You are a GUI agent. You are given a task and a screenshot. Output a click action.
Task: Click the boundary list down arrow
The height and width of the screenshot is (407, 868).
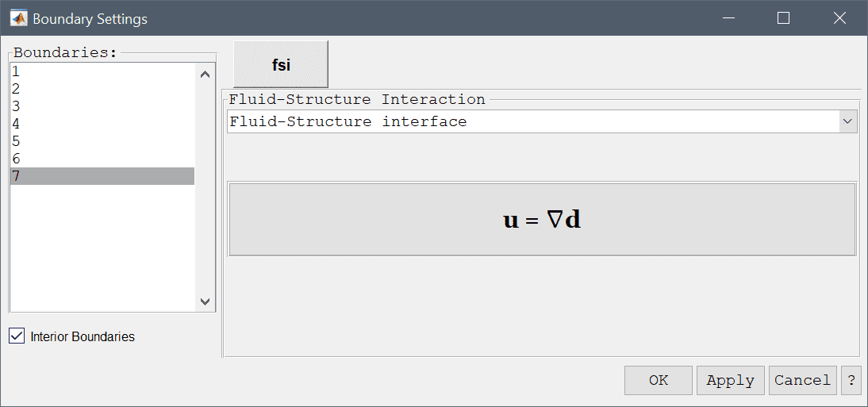[x=205, y=301]
